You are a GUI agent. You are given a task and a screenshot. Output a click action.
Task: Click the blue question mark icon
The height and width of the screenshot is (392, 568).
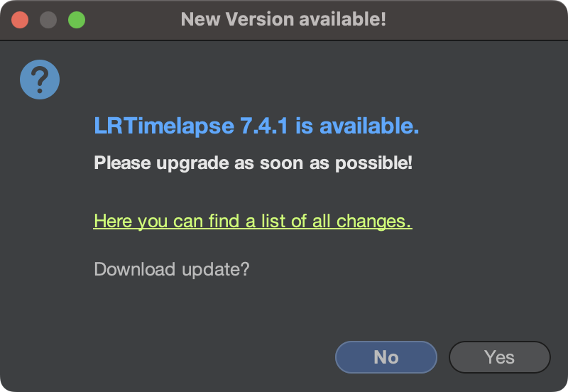(40, 80)
